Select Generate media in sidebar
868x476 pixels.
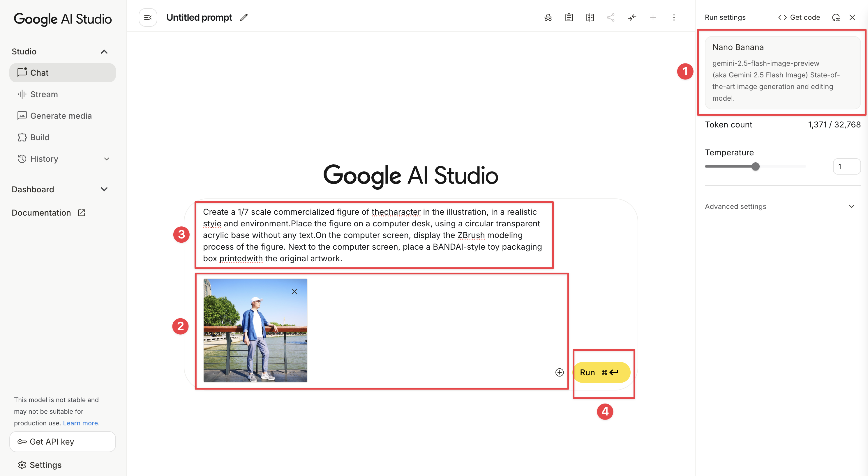coord(61,116)
